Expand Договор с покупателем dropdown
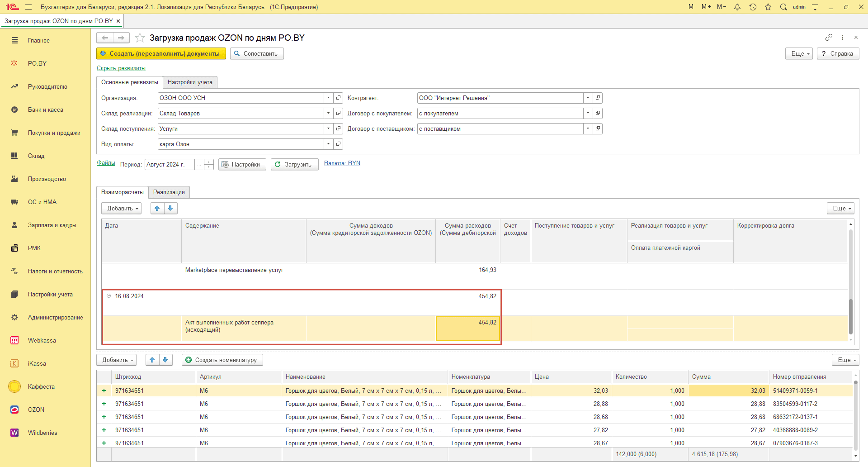868x467 pixels. point(588,113)
